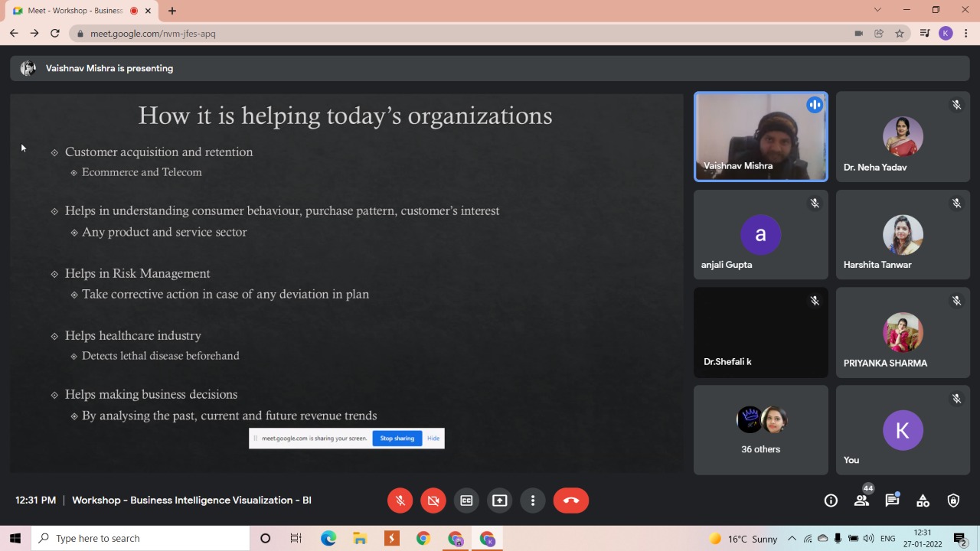980x551 pixels.
Task: Click the present now screen icon
Action: 499,500
